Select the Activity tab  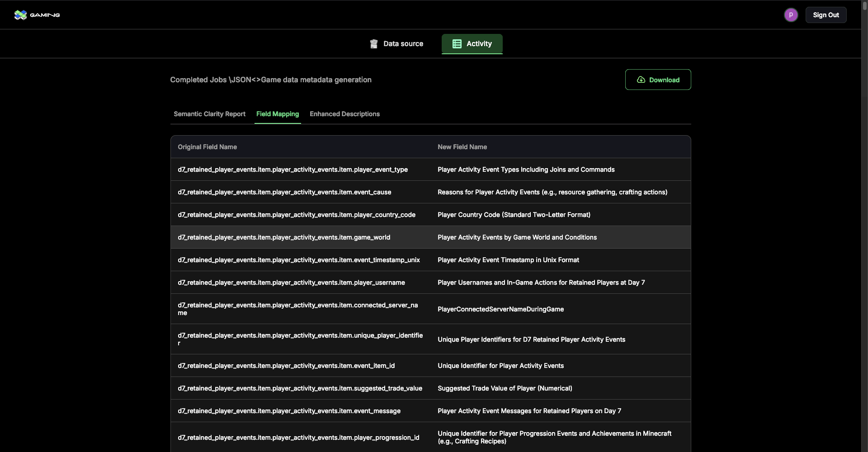coord(472,44)
